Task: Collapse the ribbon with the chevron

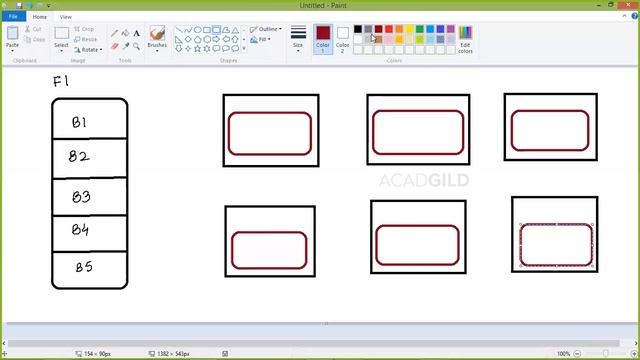Action: [624, 16]
